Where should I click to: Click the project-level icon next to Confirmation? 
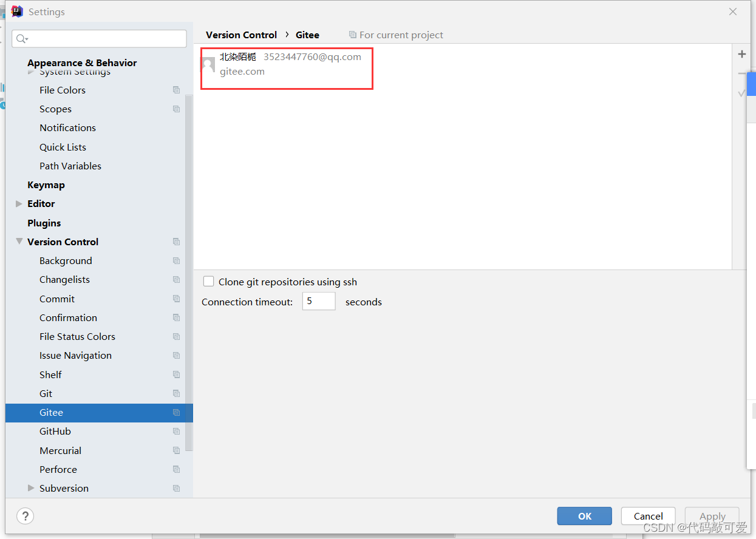click(x=176, y=317)
